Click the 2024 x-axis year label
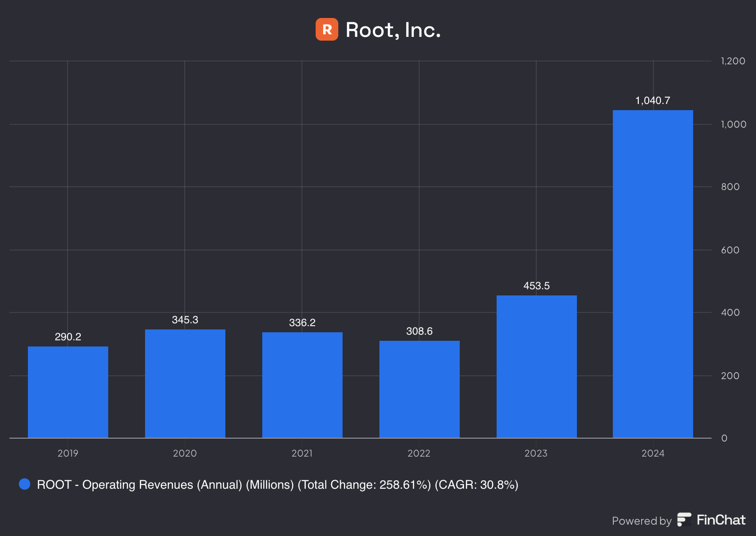This screenshot has height=536, width=756. 653,453
